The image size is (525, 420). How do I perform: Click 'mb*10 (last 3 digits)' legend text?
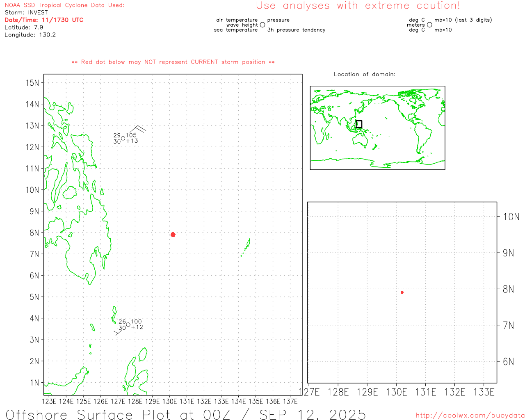pos(463,20)
